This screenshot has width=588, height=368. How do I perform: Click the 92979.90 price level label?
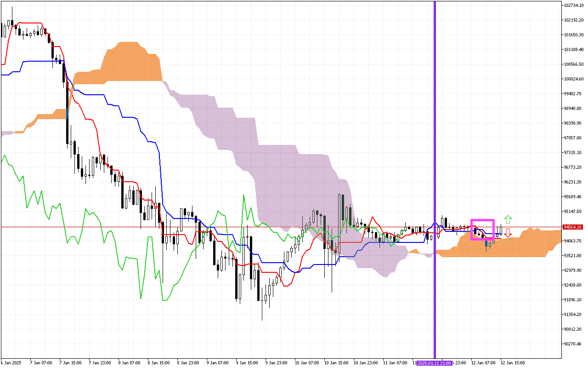pos(573,270)
